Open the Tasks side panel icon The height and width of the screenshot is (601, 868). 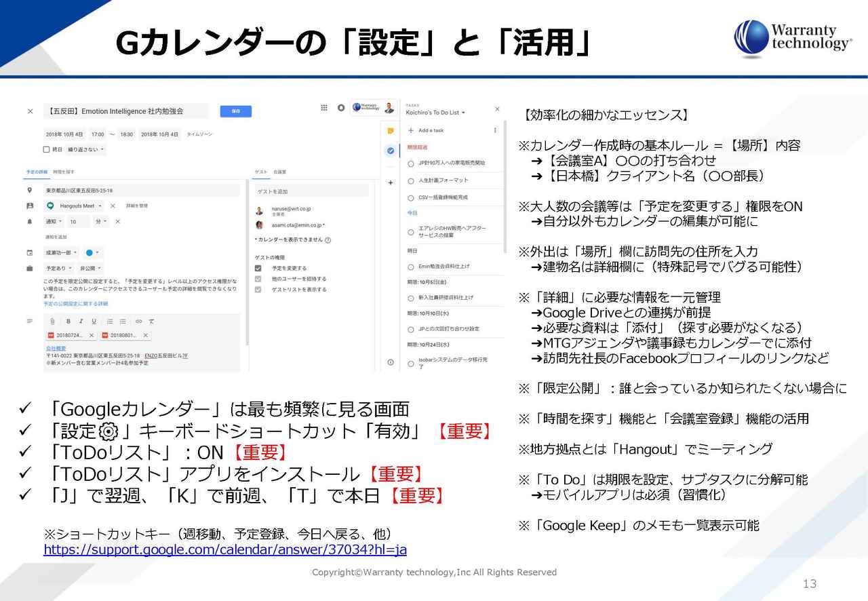point(390,151)
